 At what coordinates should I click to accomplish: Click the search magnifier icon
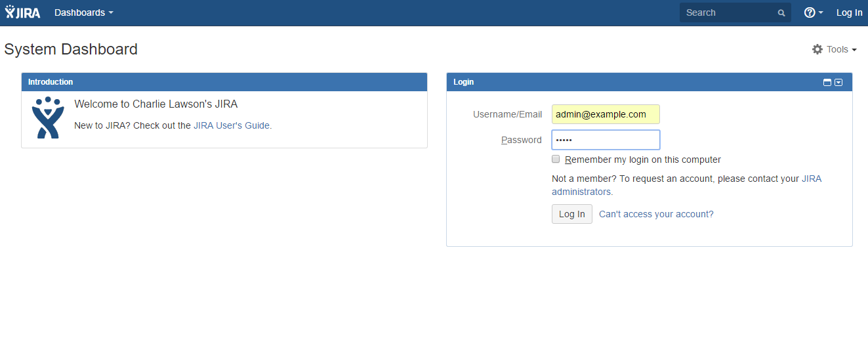pos(781,12)
